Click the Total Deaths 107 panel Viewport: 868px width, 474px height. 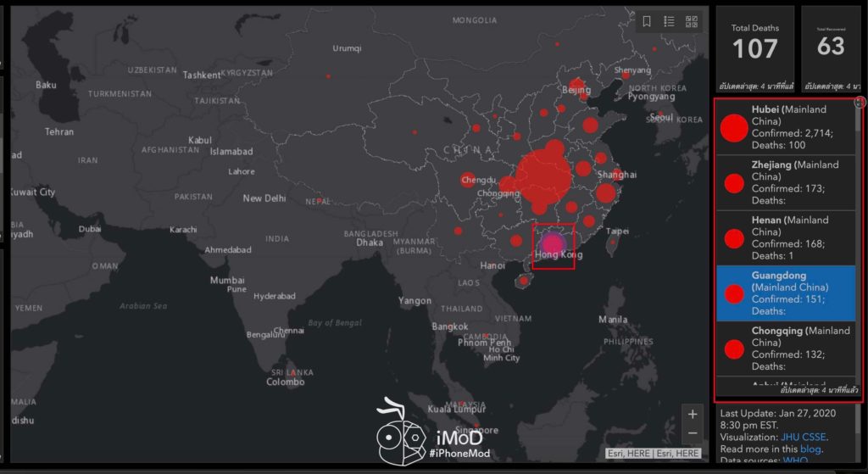tap(755, 49)
